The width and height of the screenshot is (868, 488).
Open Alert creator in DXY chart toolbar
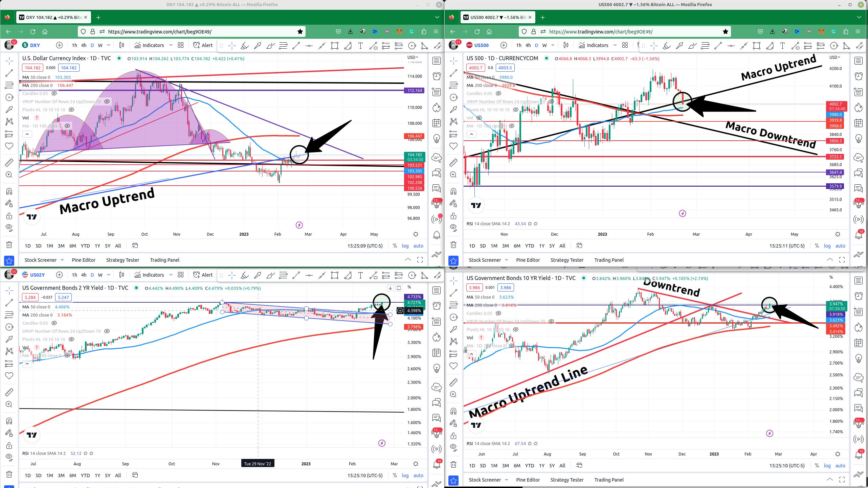(x=203, y=45)
